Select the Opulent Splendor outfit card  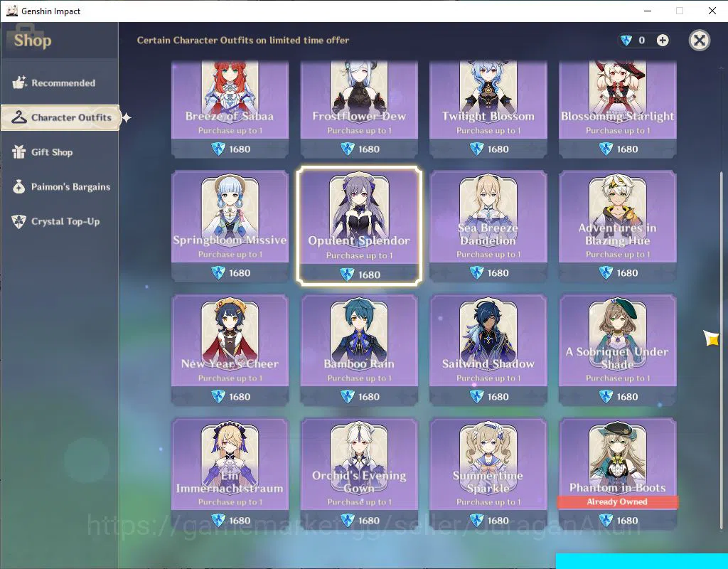point(359,225)
